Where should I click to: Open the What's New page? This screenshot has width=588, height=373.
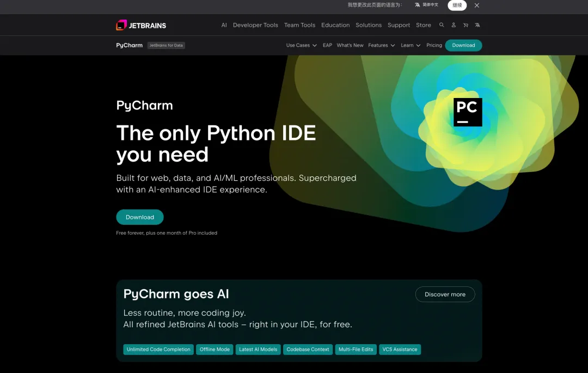click(350, 45)
